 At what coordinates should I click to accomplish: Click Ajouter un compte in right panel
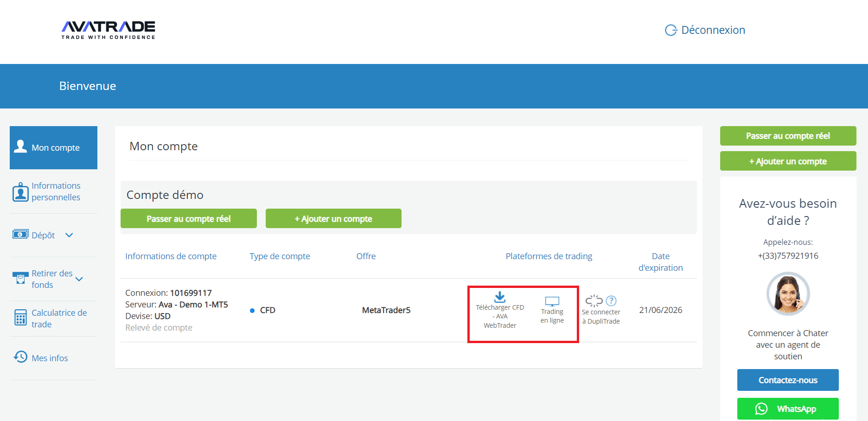[787, 161]
